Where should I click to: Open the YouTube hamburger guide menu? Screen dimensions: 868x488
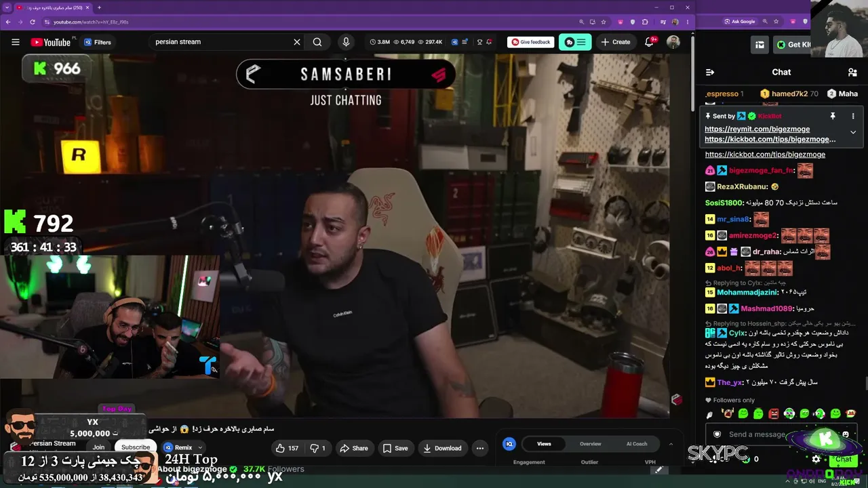(x=16, y=42)
